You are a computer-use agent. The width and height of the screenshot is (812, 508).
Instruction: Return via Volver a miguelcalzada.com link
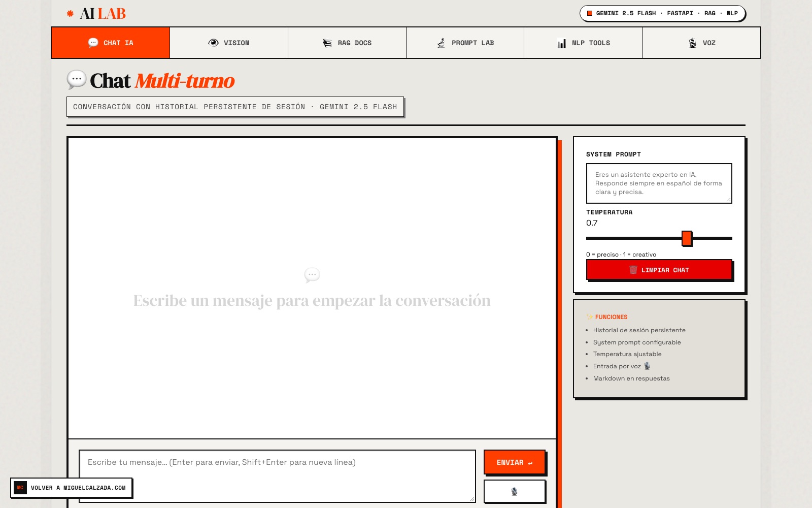[72, 488]
